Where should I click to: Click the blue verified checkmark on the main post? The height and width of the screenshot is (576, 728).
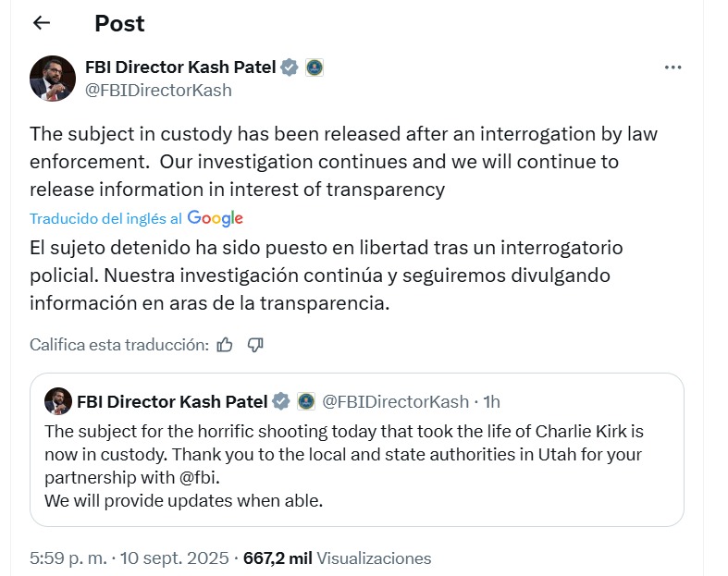[290, 67]
